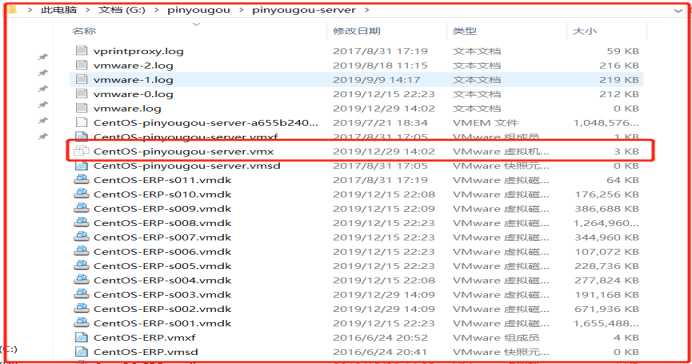Click the CentOS-pinyougou-server.vmsd file icon
The image size is (692, 364).
point(82,165)
